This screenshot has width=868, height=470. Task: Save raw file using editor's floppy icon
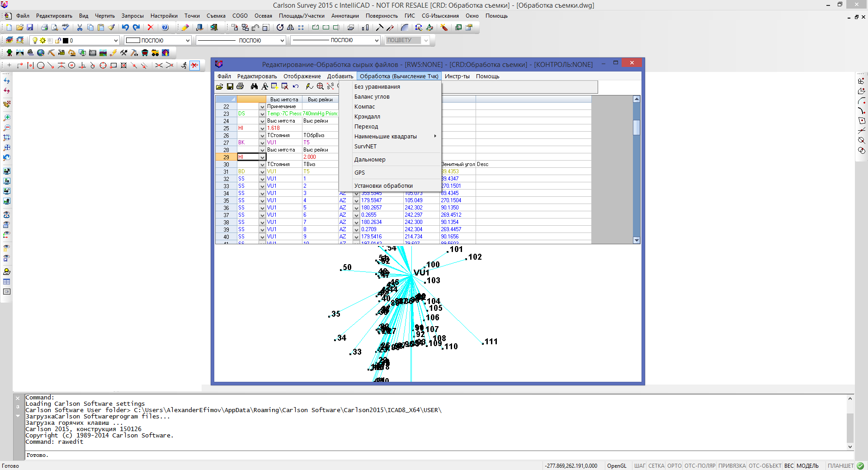[230, 86]
